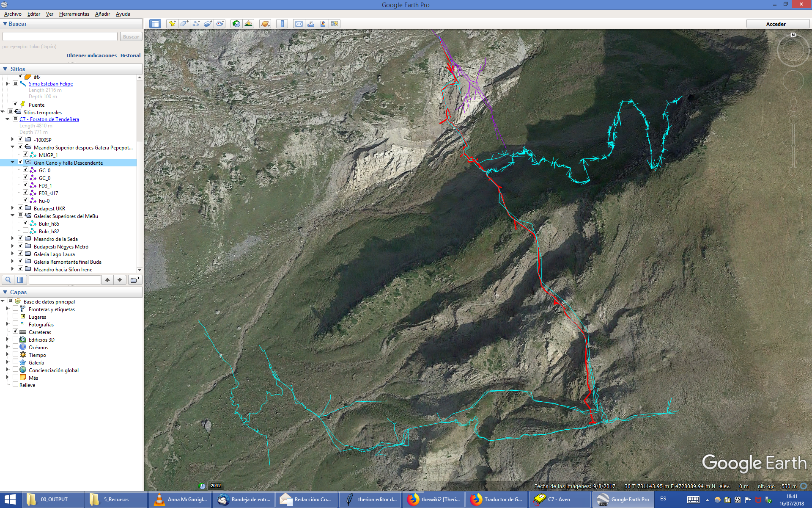This screenshot has width=812, height=508.
Task: Open VLC Anna McGarrigl... in taskbar
Action: point(180,500)
